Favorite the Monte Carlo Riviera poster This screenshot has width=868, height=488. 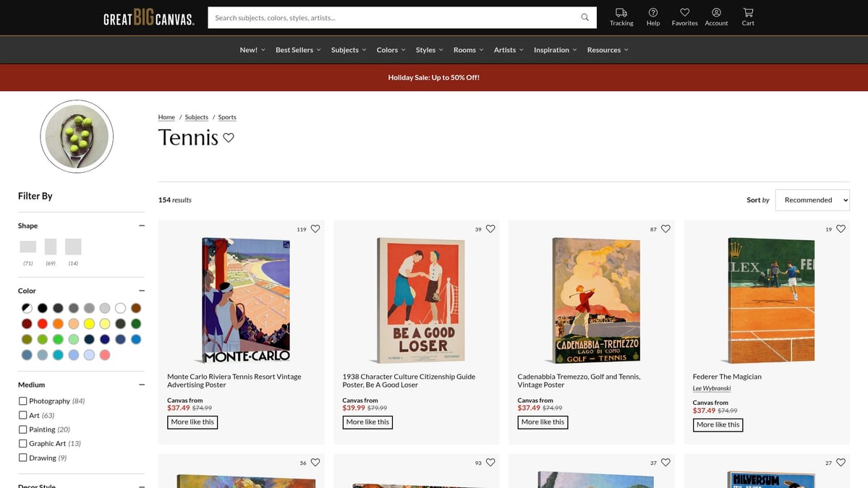pos(315,229)
